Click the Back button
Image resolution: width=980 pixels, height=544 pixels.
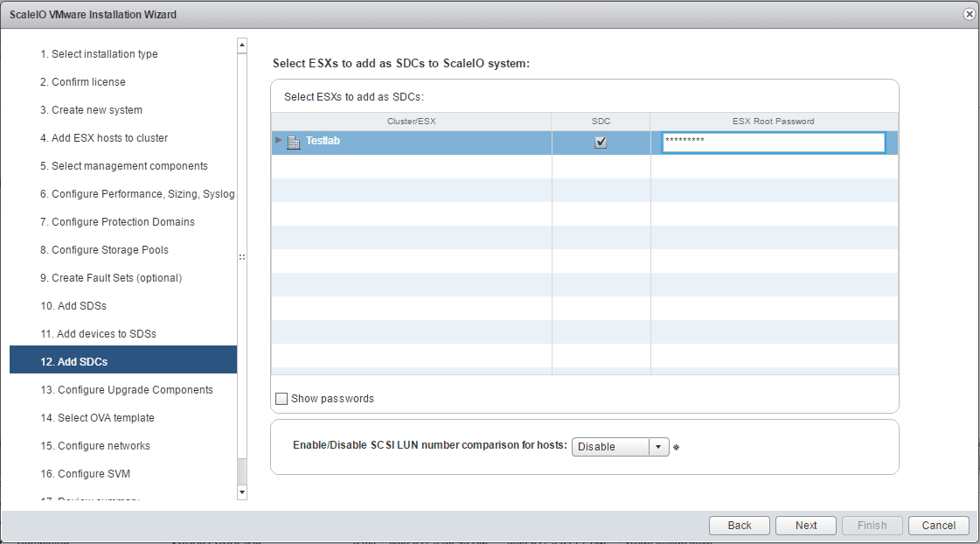coord(740,526)
